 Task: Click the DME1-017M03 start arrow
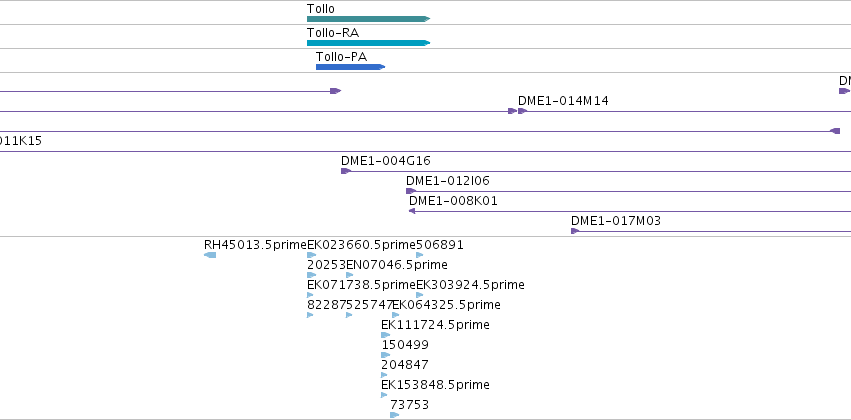(575, 231)
